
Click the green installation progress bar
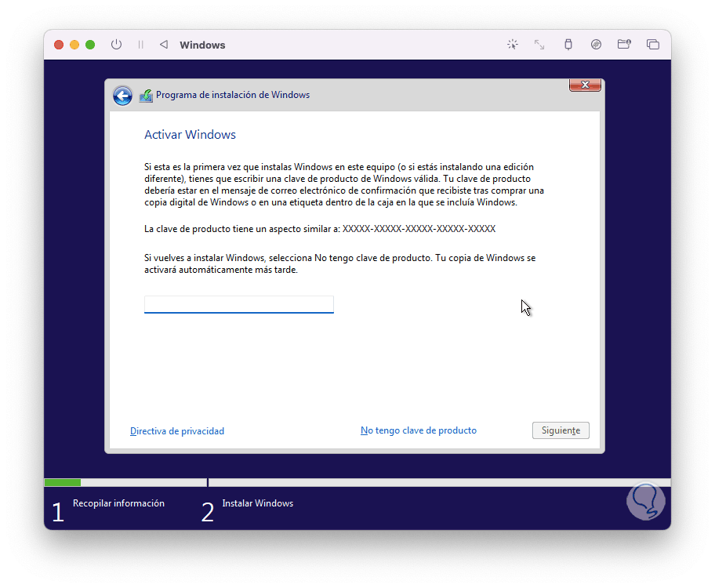[x=63, y=482]
